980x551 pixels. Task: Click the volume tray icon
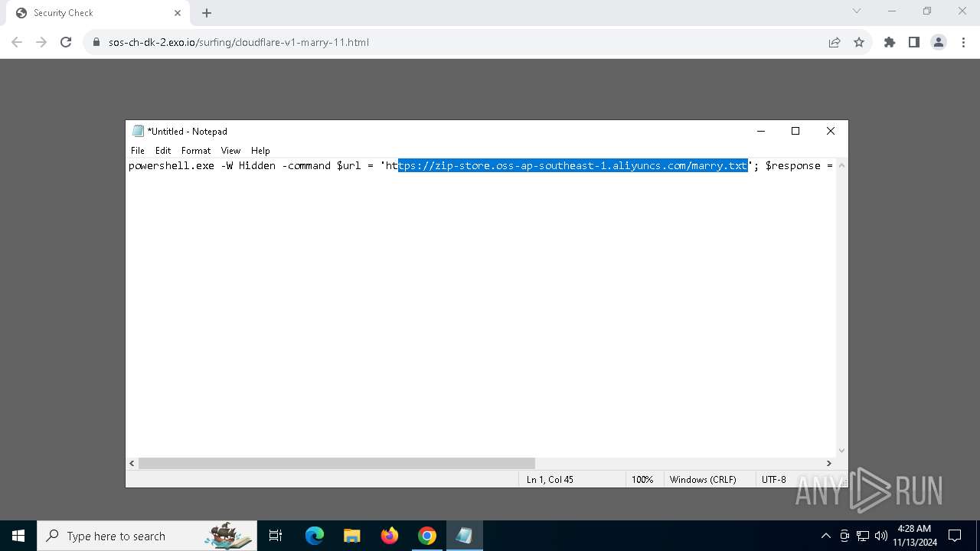881,536
